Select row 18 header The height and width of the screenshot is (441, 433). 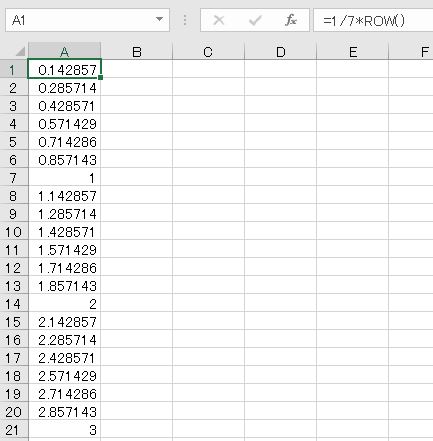(14, 375)
